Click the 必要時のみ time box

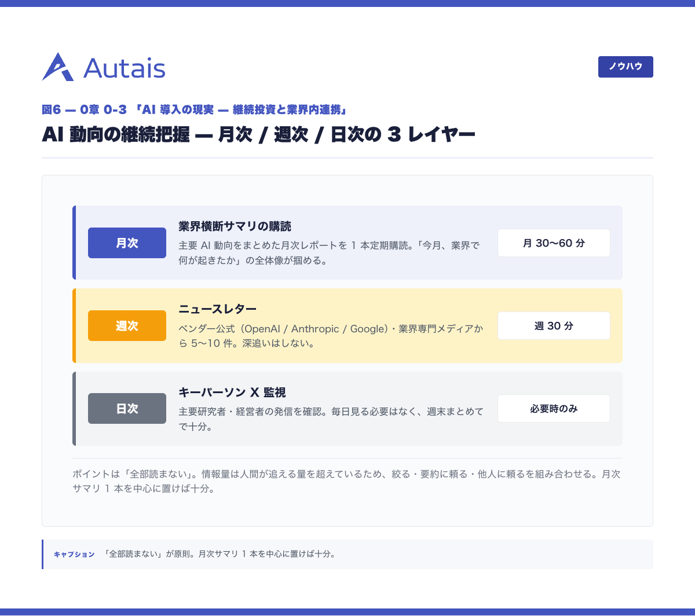tap(554, 409)
